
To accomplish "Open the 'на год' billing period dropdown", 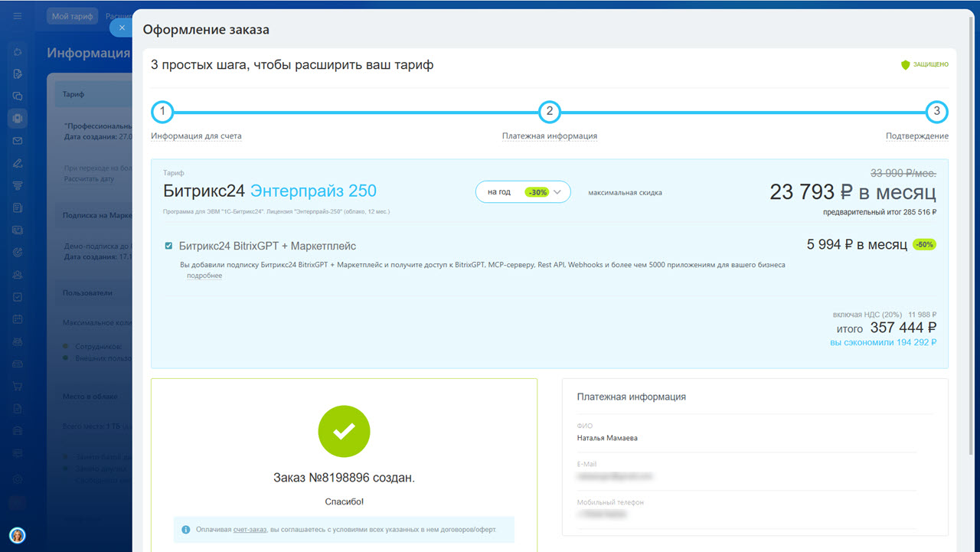I will click(x=523, y=192).
